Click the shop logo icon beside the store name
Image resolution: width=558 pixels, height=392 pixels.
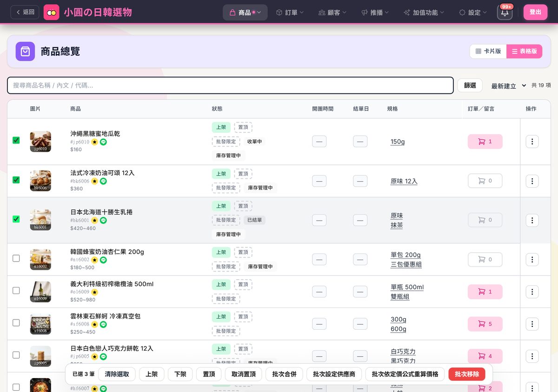tap(52, 12)
